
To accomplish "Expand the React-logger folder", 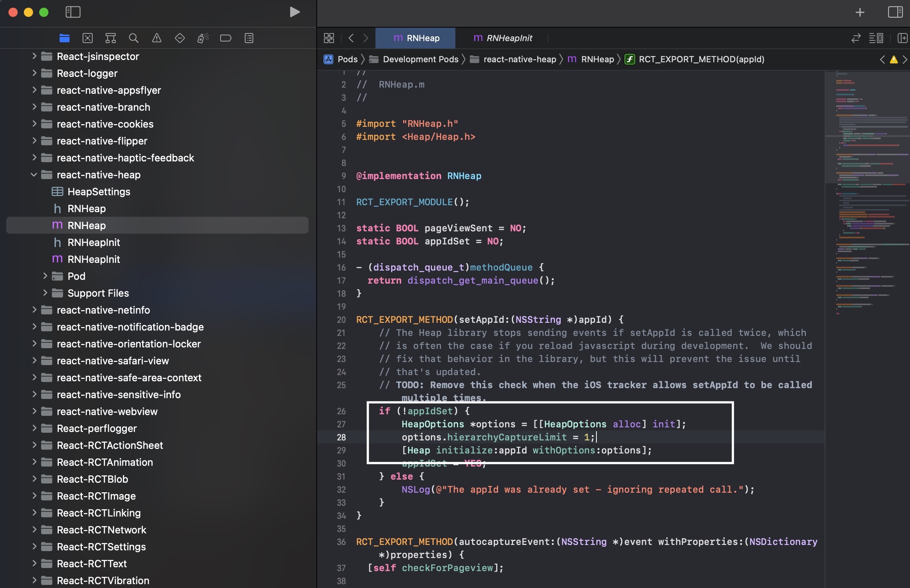I will (x=34, y=73).
